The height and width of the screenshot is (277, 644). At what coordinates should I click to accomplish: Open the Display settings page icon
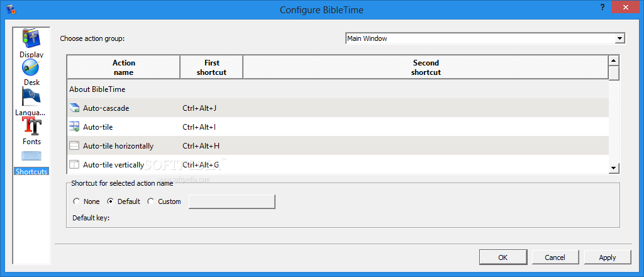(x=31, y=39)
